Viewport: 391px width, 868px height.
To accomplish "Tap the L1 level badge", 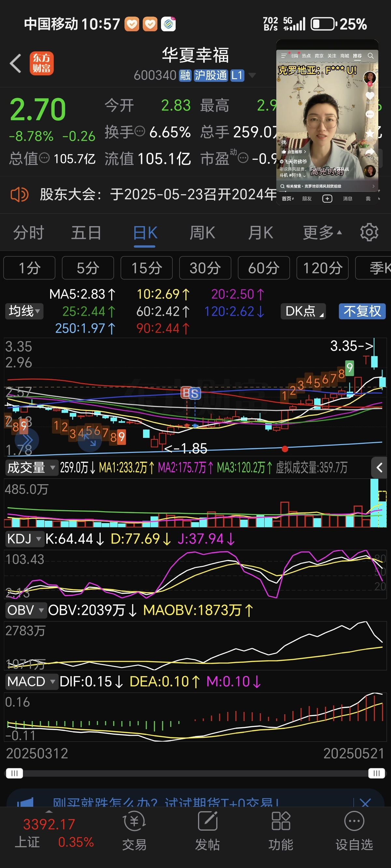I will click(237, 75).
